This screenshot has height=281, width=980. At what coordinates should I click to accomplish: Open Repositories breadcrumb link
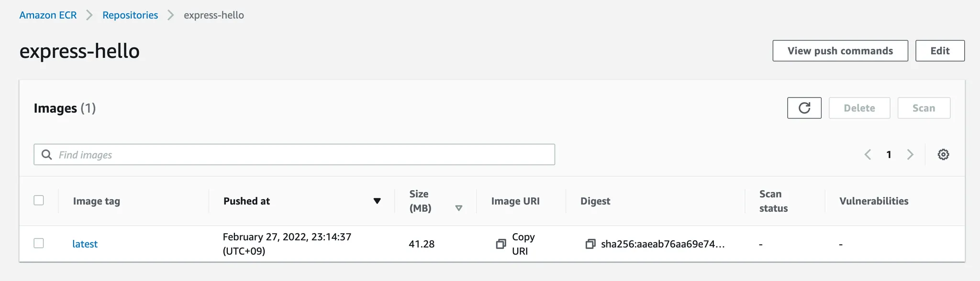tap(130, 15)
